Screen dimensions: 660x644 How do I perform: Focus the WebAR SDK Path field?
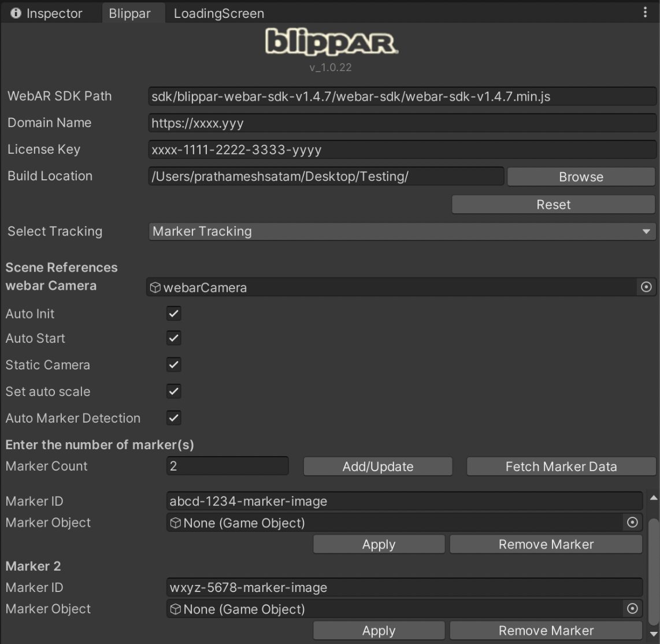pyautogui.click(x=402, y=97)
